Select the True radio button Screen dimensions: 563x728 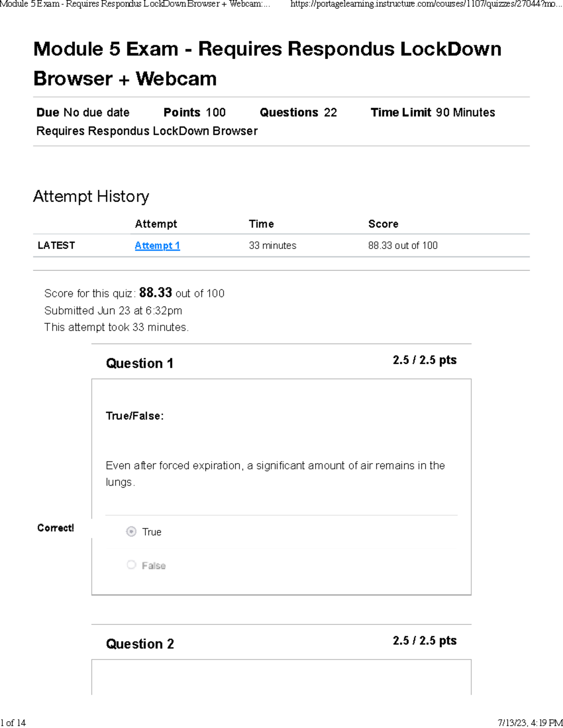pos(131,532)
